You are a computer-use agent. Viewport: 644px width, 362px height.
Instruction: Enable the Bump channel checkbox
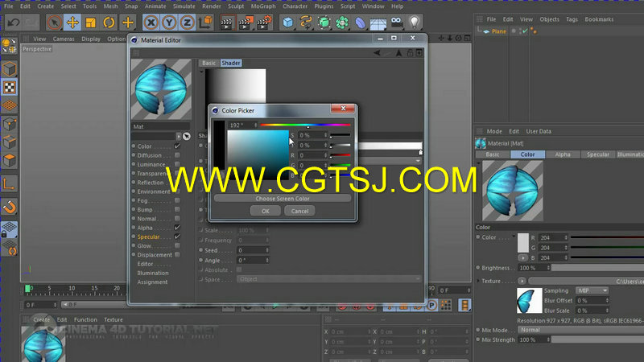177,209
